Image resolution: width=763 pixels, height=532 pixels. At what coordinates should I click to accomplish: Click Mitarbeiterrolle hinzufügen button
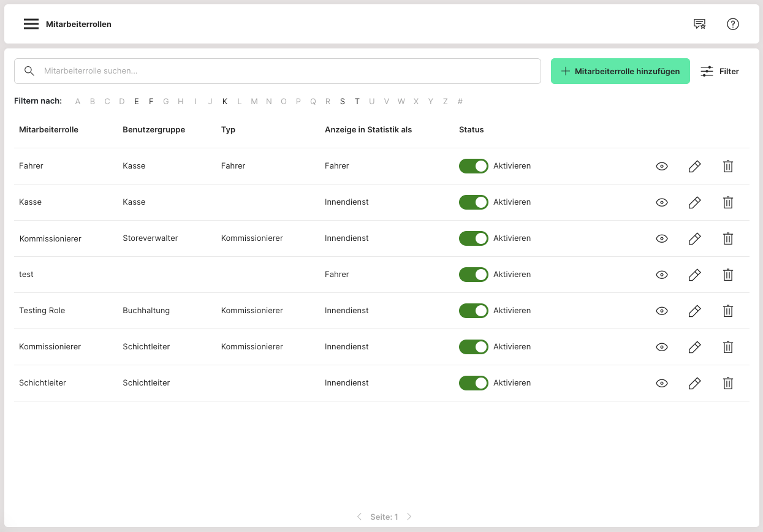tap(620, 71)
